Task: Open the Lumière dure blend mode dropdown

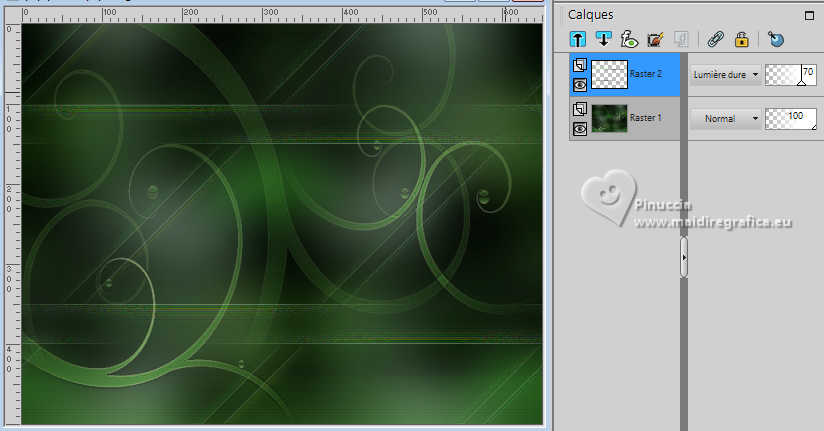Action: pyautogui.click(x=726, y=75)
